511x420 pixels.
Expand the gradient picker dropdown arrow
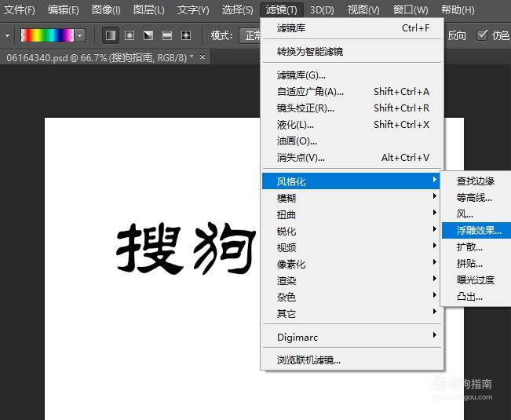pos(80,35)
